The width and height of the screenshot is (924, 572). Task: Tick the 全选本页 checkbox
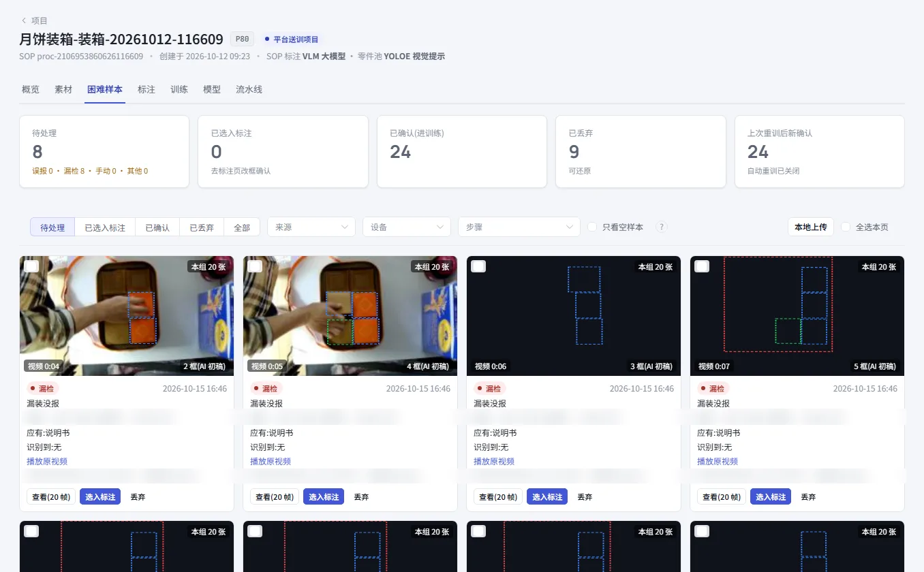coord(846,227)
